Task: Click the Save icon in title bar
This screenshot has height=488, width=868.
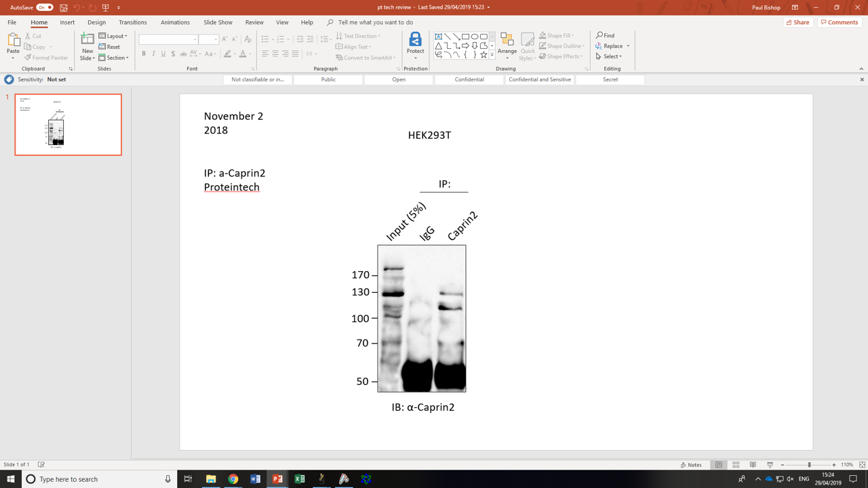Action: click(63, 7)
